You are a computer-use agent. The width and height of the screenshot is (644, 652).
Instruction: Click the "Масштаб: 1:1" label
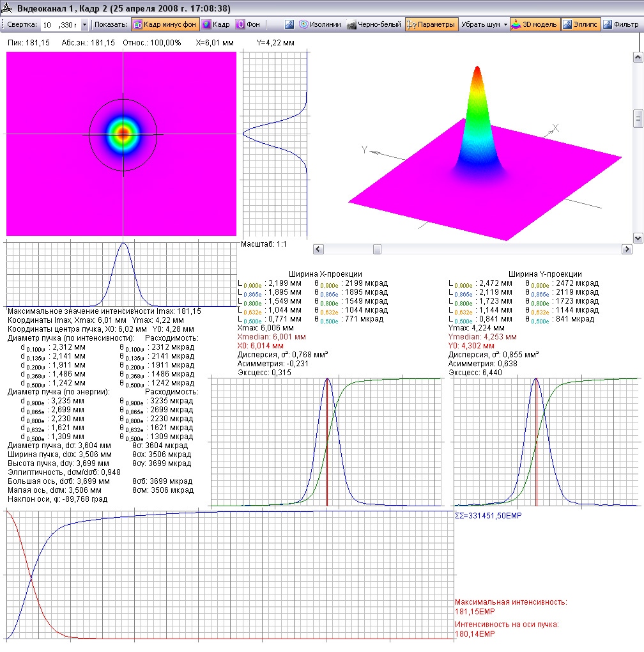point(264,244)
